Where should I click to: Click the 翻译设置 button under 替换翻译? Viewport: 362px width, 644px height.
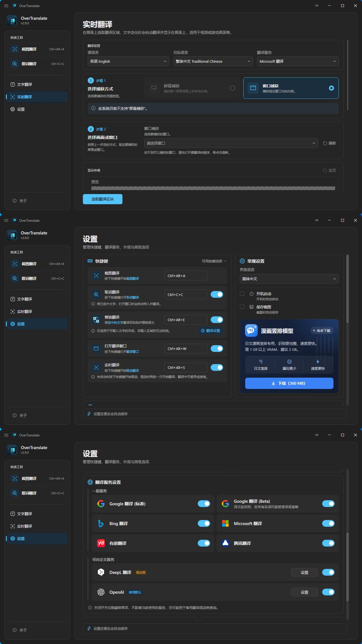210,330
